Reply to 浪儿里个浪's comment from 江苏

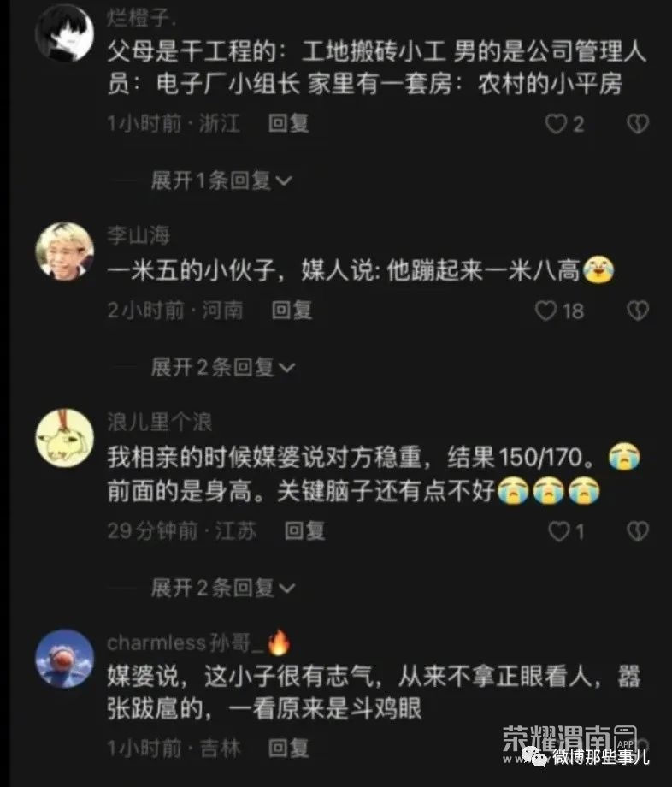[x=305, y=530]
